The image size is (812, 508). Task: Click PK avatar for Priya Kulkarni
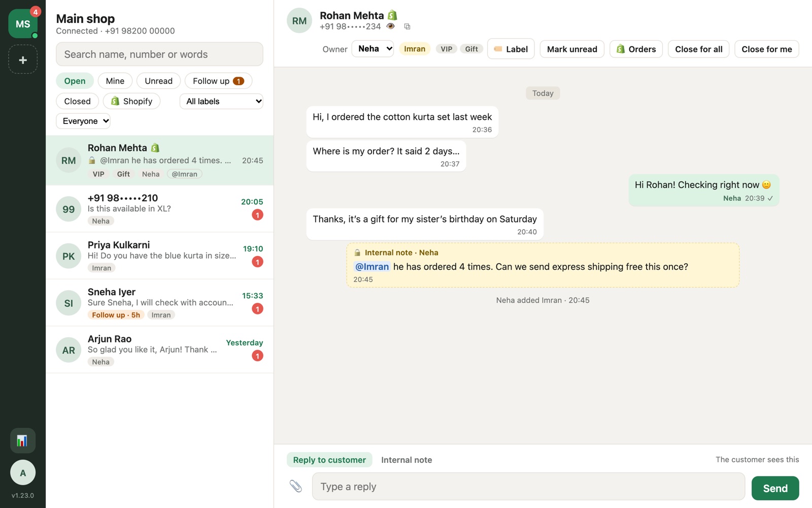[x=69, y=256]
